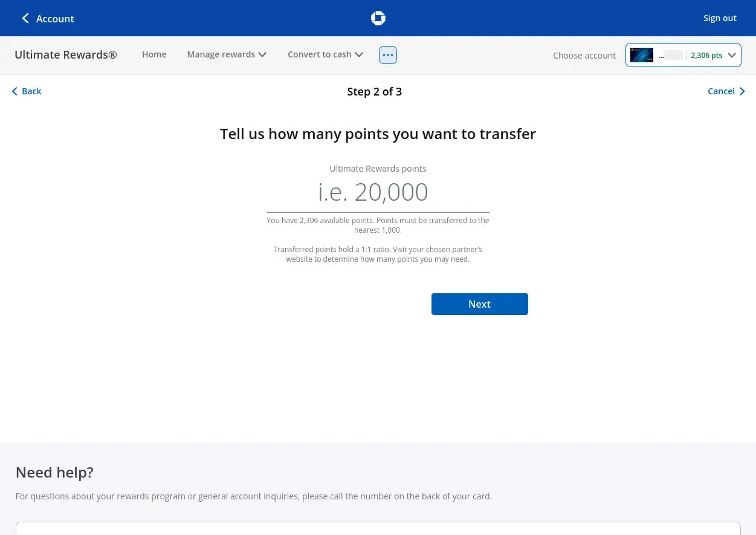Click 'For questions about your rewards program' text
This screenshot has width=756, height=535.
(x=254, y=496)
